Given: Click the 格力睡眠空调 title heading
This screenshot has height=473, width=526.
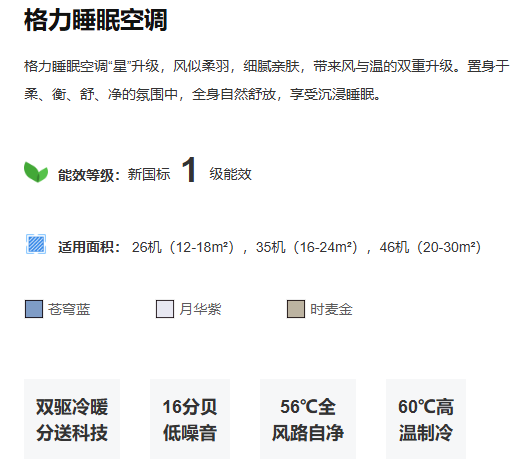Looking at the screenshot, I should pos(96,20).
